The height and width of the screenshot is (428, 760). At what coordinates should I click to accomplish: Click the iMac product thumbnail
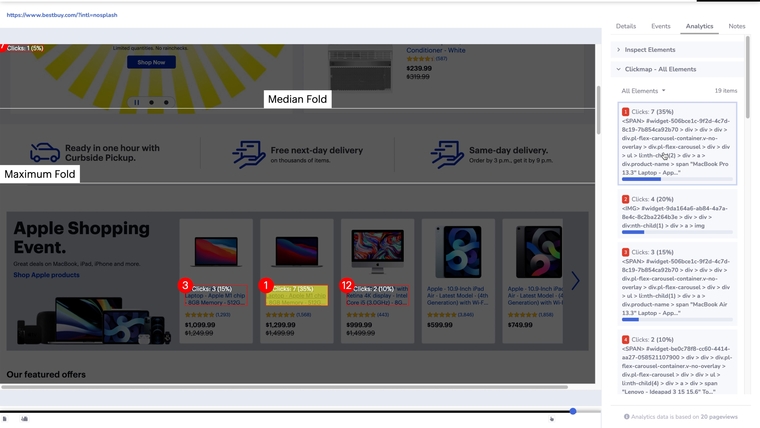(378, 252)
